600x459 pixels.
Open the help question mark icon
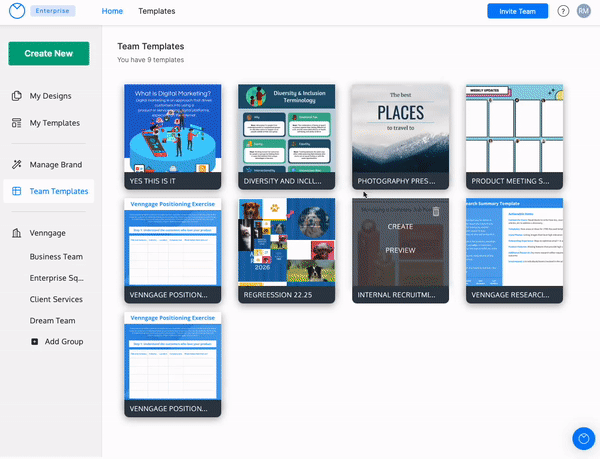click(563, 11)
